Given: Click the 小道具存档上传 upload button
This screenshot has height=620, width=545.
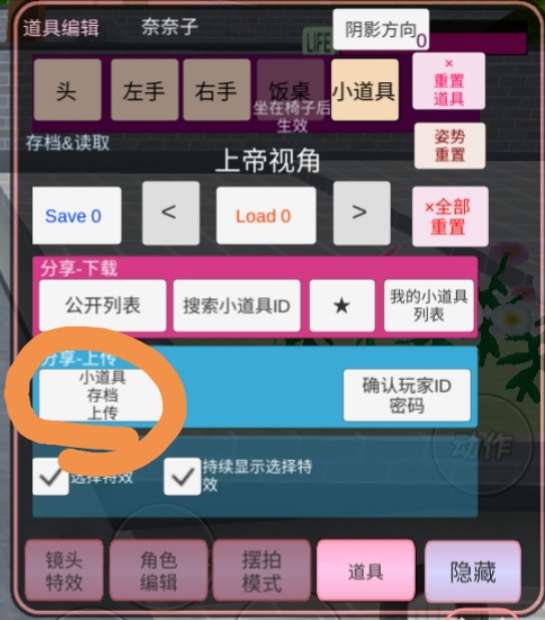Looking at the screenshot, I should tap(101, 395).
